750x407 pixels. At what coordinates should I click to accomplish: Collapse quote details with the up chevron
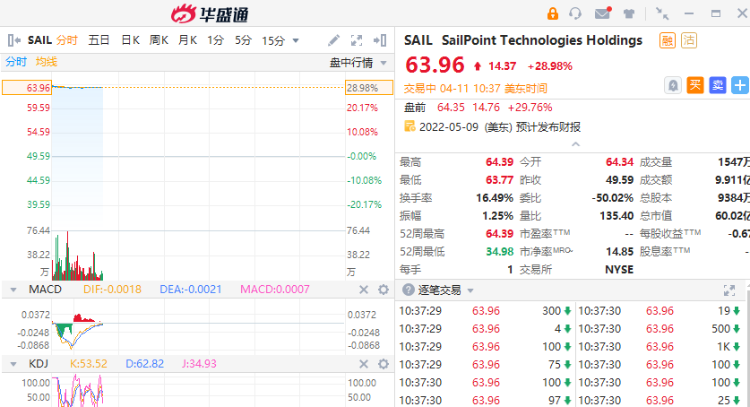(574, 145)
